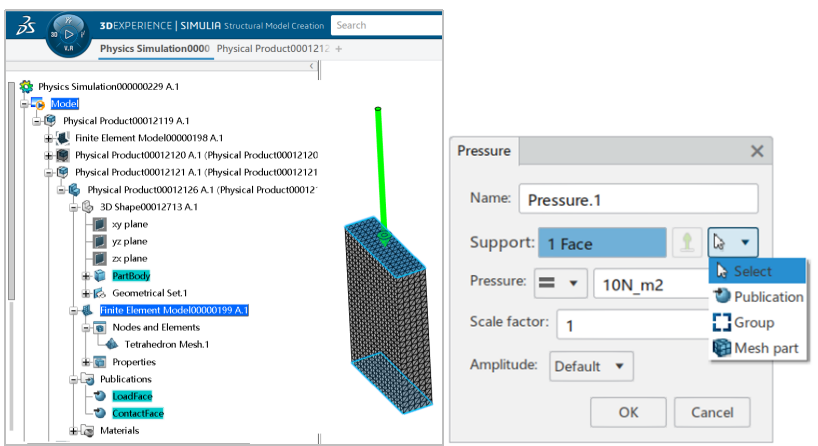Image resolution: width=818 pixels, height=446 pixels.
Task: Choose Publication from the support menu
Action: pyautogui.click(x=757, y=297)
